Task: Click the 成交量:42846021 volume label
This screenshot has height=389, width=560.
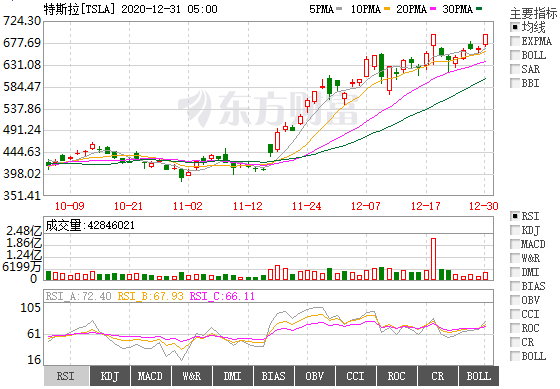Action: 90,225
